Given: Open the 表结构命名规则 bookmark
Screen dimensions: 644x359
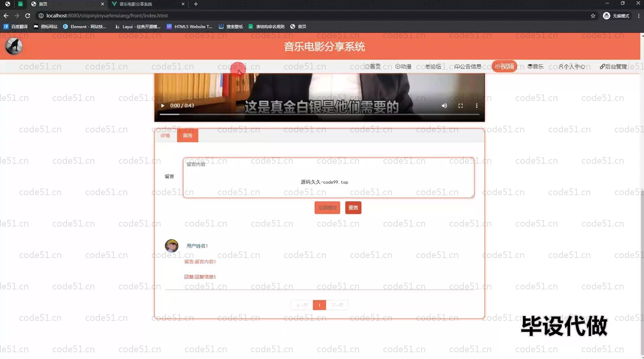Looking at the screenshot, I should pos(266,26).
